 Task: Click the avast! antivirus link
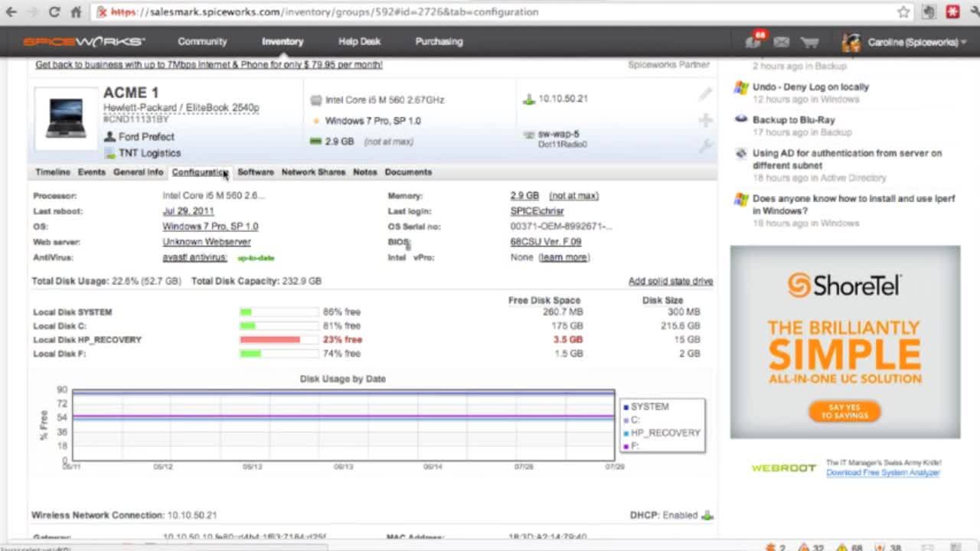(194, 257)
